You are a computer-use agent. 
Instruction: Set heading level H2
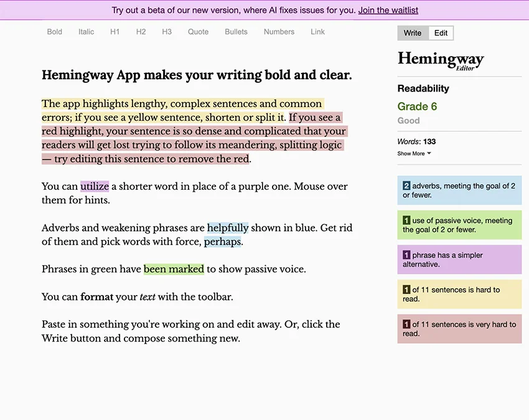tap(141, 32)
